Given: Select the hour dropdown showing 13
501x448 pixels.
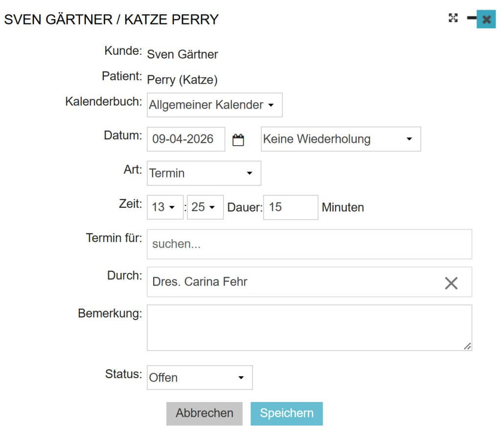Looking at the screenshot, I should pyautogui.click(x=164, y=207).
